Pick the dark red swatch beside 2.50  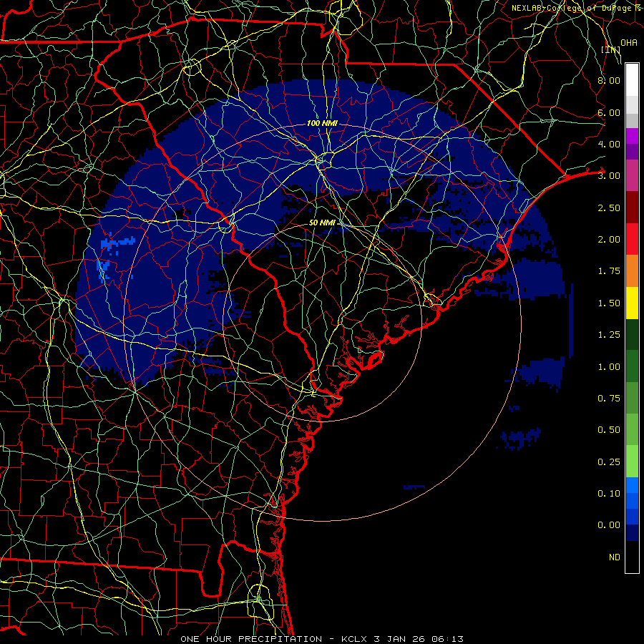click(632, 208)
